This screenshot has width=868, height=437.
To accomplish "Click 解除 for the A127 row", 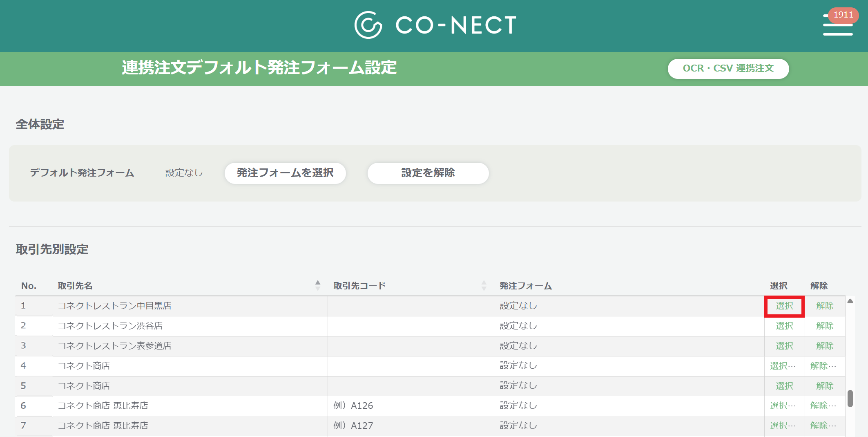I will coord(823,426).
